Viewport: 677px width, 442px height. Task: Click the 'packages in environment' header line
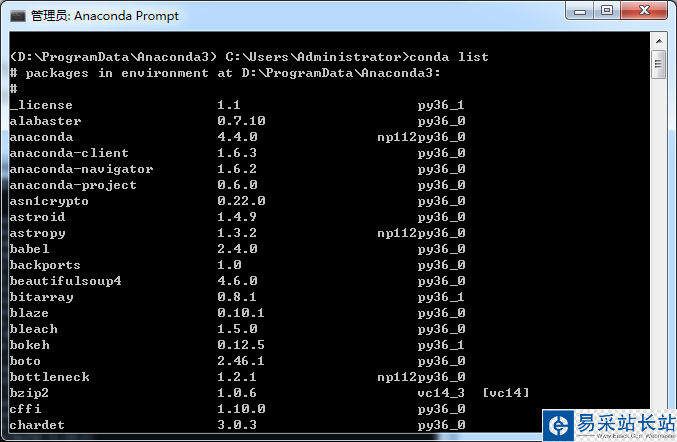coord(225,73)
